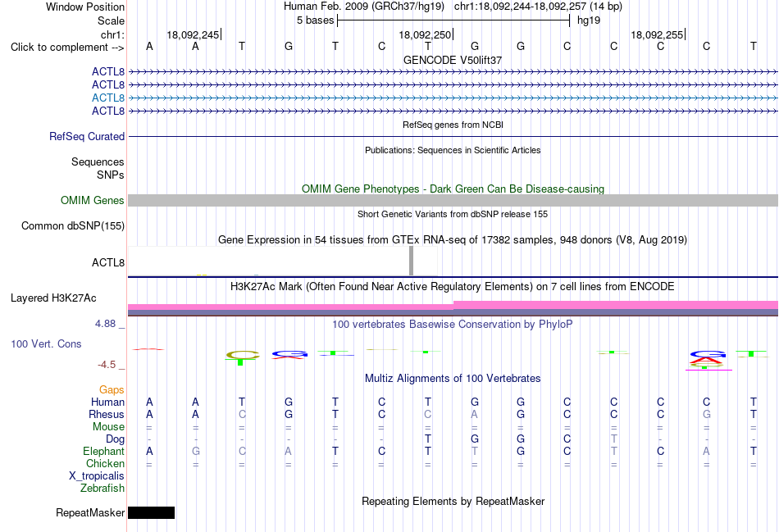The width and height of the screenshot is (779, 532).
Task: Click the orange Gaps row label
Action: (112, 390)
